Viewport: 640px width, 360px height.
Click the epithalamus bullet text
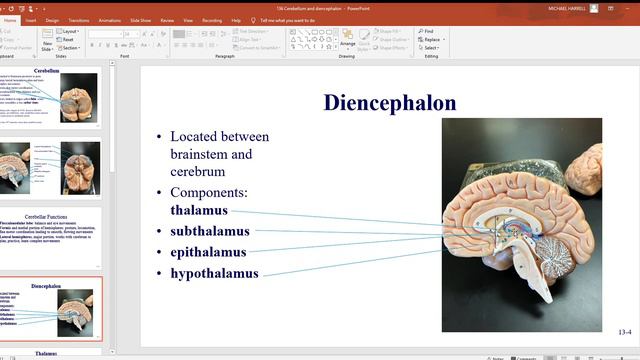tap(209, 252)
